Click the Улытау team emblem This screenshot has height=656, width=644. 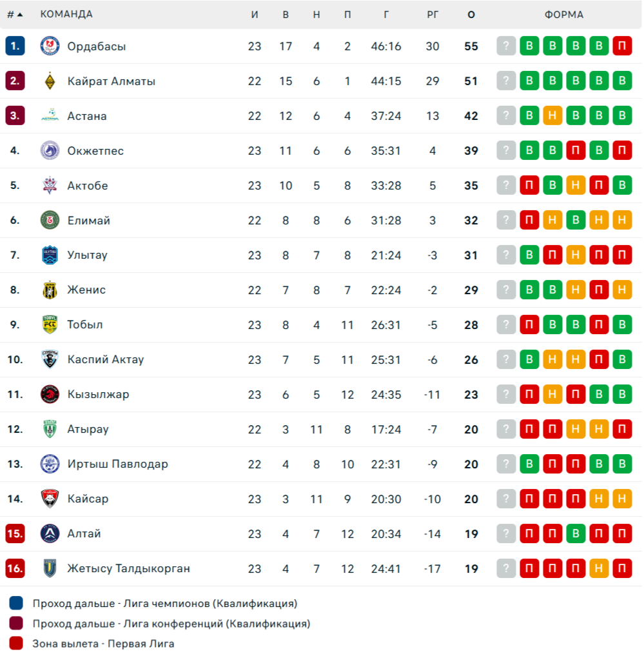[x=50, y=255]
